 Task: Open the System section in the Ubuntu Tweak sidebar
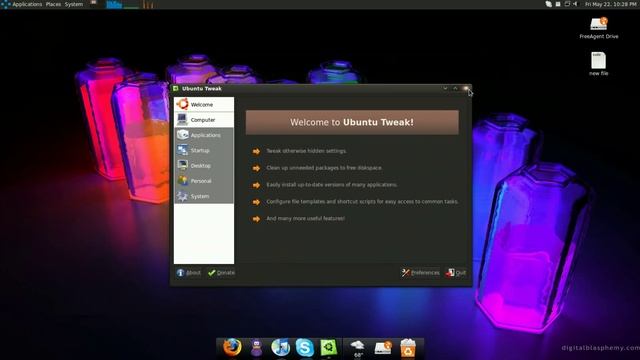(x=204, y=196)
